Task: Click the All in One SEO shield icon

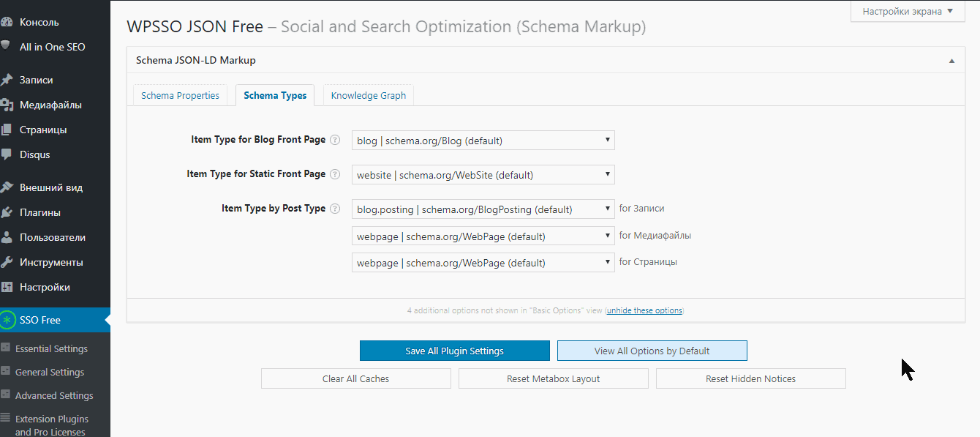Action: [x=6, y=45]
